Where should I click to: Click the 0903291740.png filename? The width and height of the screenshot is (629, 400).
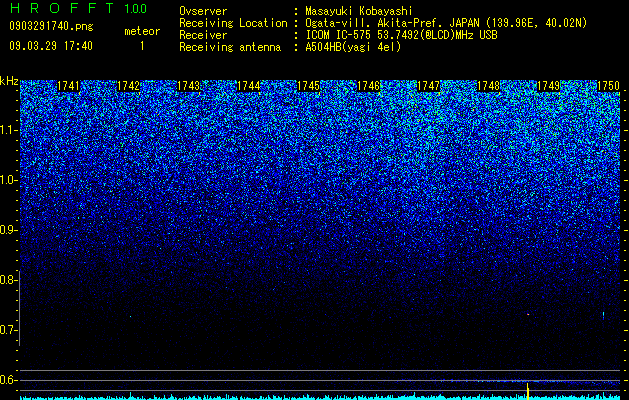pyautogui.click(x=51, y=26)
